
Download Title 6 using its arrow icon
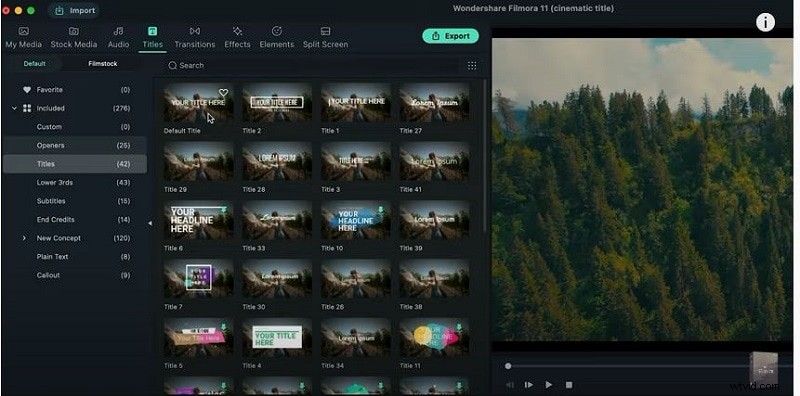pyautogui.click(x=223, y=209)
